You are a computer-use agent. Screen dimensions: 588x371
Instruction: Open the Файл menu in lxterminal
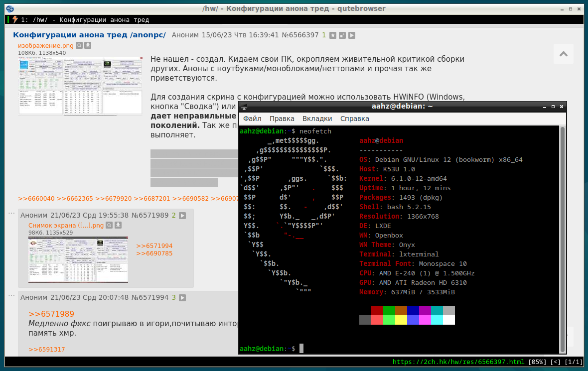(252, 119)
